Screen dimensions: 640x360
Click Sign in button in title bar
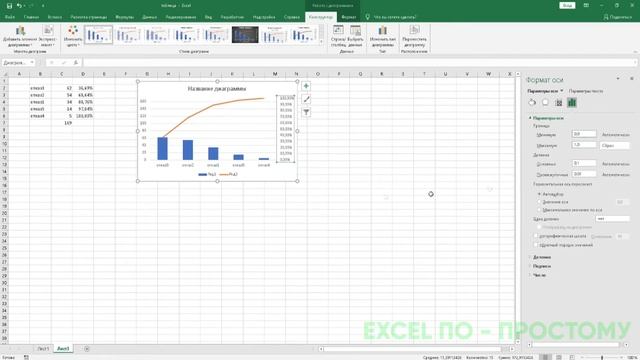click(x=567, y=6)
